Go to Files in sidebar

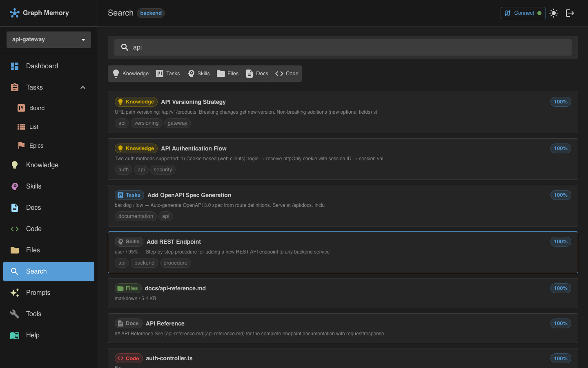point(49,250)
